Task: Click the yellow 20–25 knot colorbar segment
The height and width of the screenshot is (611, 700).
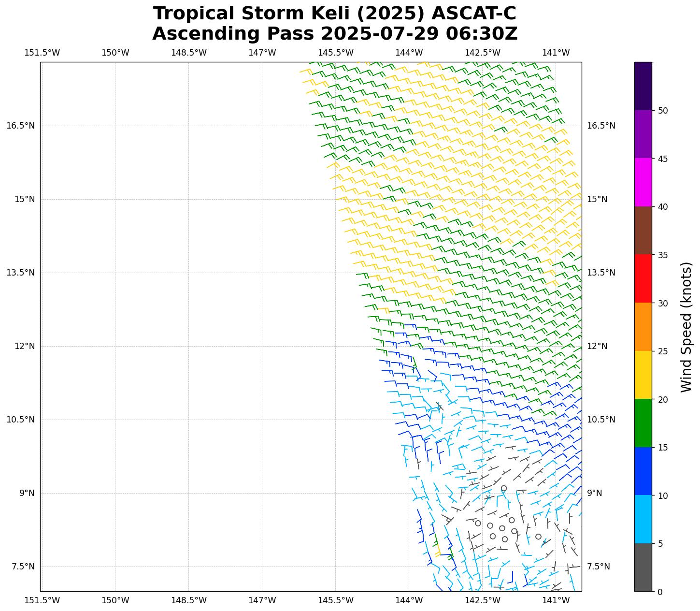Action: click(643, 375)
